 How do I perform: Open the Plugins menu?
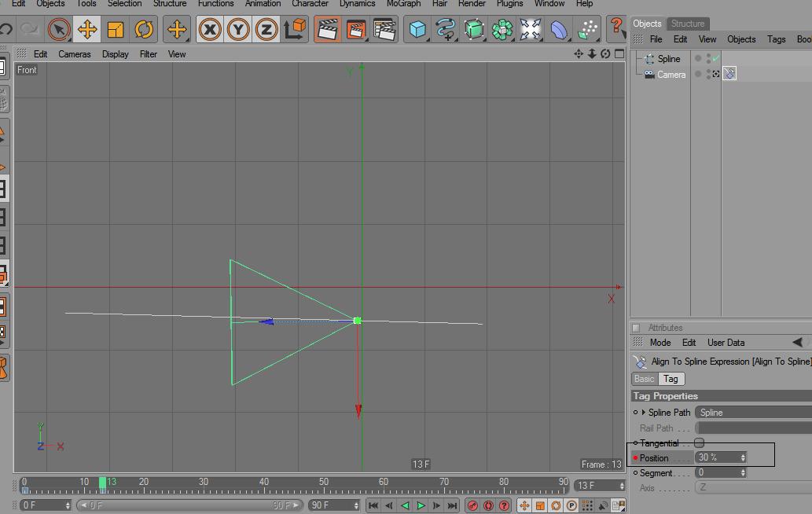(x=509, y=4)
